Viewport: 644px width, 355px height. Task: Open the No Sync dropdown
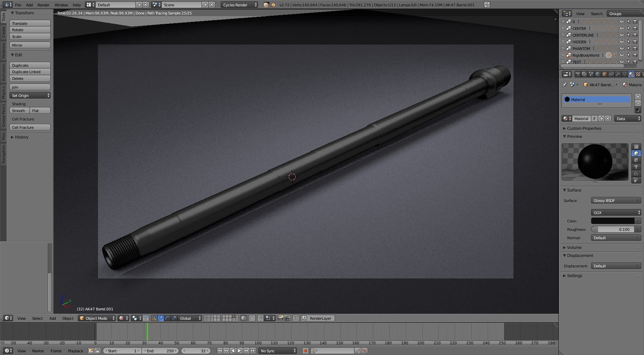[x=278, y=351]
